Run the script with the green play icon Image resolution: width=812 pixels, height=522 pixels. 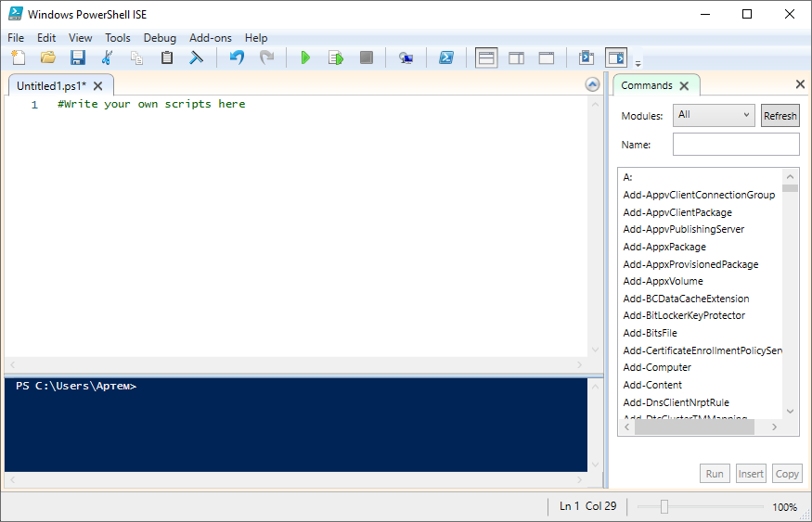305,57
